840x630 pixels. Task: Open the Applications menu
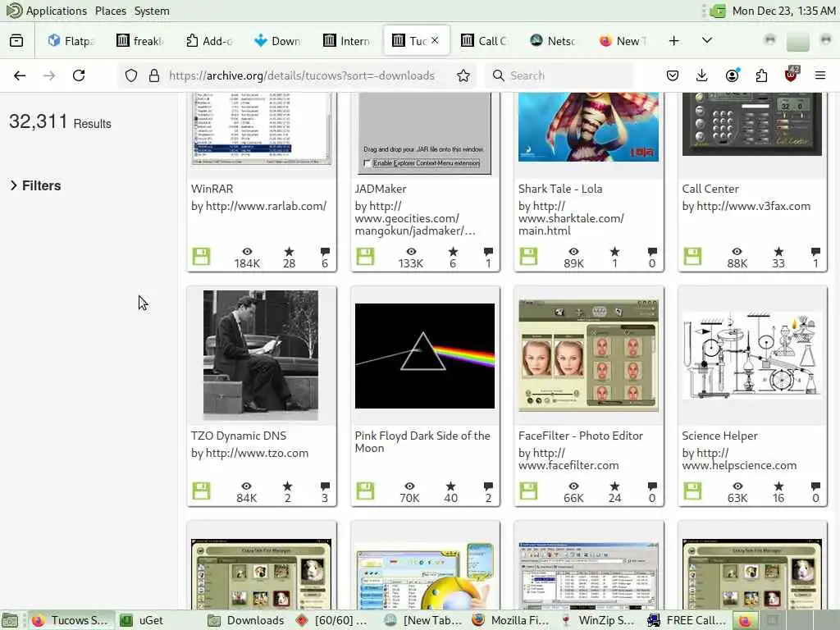[47, 11]
